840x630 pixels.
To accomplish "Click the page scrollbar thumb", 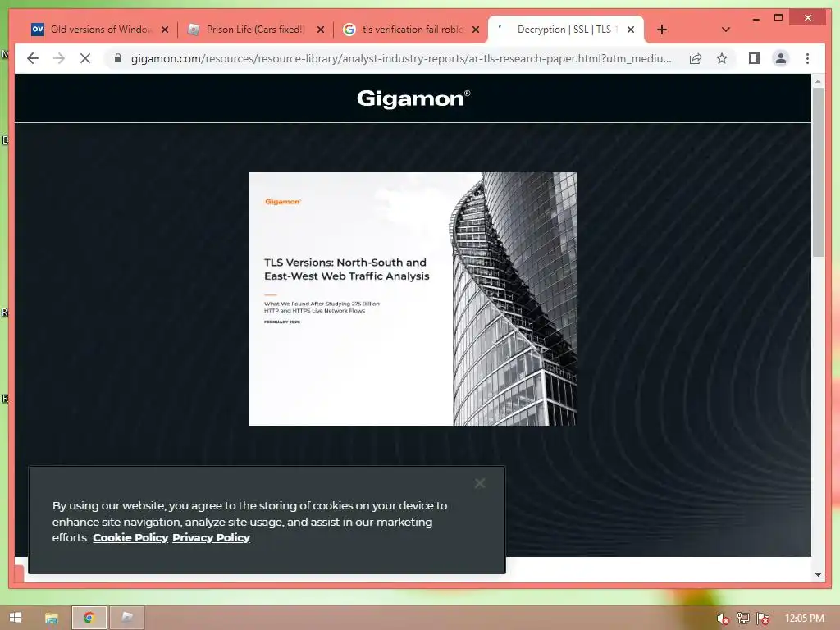I will click(x=818, y=172).
